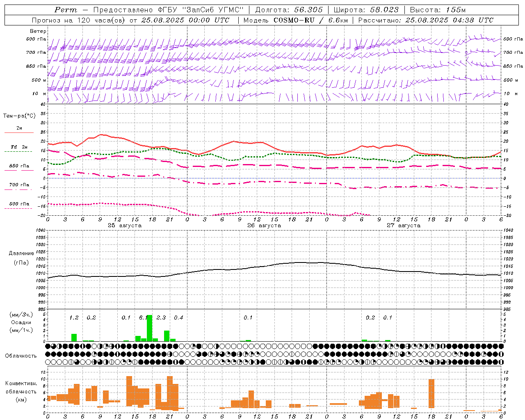Select the 700 гПа temperature legend entry
This screenshot has width=525, height=420.
coord(19,185)
